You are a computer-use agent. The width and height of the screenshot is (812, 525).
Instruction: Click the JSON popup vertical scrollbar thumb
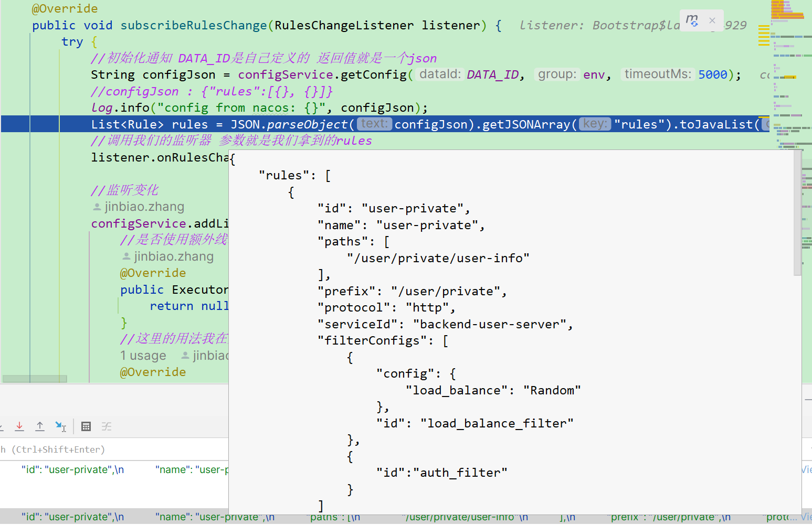tap(797, 212)
